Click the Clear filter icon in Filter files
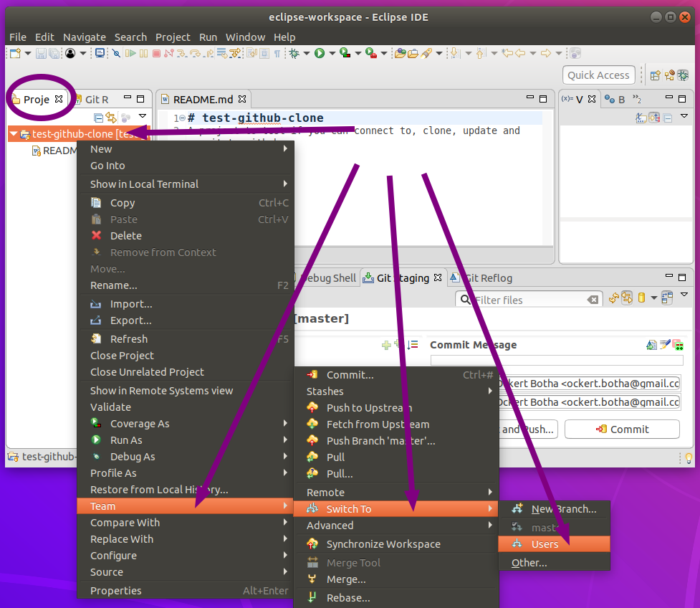The height and width of the screenshot is (608, 700). [x=593, y=300]
